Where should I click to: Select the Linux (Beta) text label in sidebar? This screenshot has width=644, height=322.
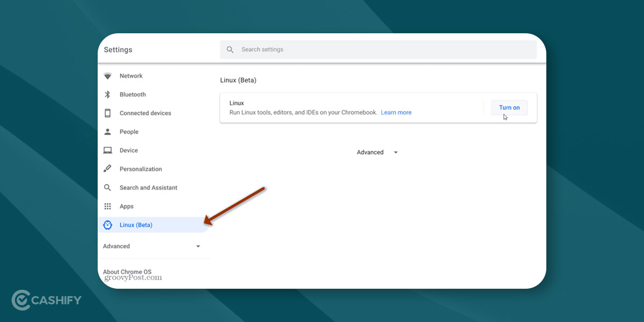(x=136, y=225)
